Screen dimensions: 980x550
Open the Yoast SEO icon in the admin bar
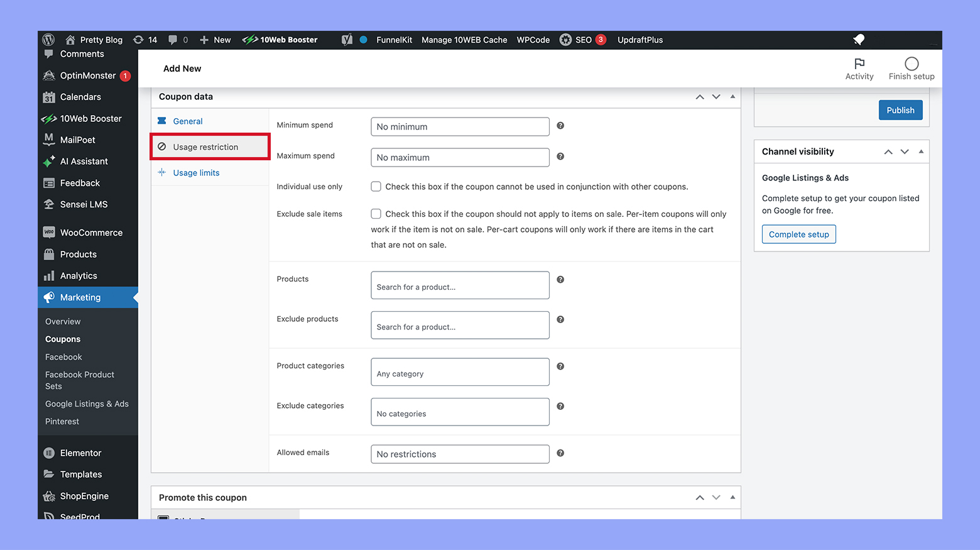[347, 40]
